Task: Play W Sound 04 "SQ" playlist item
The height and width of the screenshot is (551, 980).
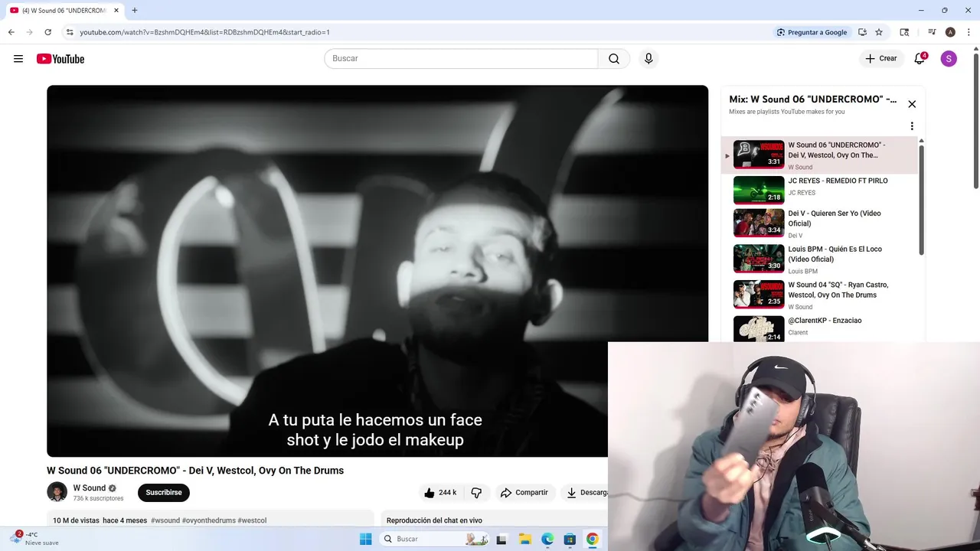Action: (x=819, y=295)
